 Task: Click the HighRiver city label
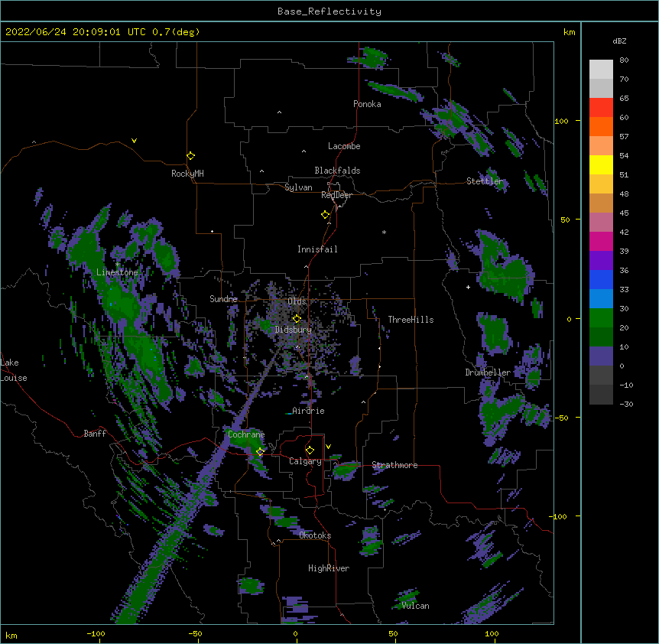pos(329,568)
